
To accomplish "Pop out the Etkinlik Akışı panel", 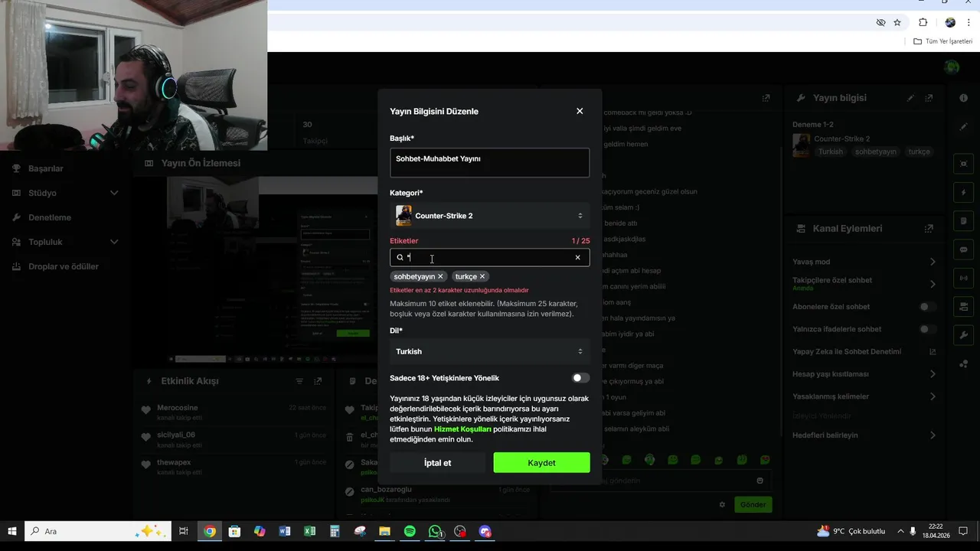I will click(x=318, y=381).
